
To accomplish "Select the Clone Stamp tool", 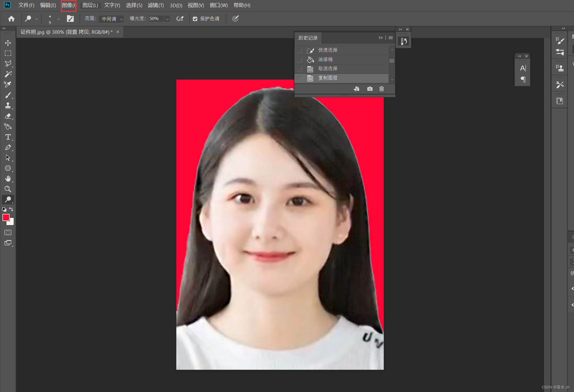I will click(x=8, y=106).
